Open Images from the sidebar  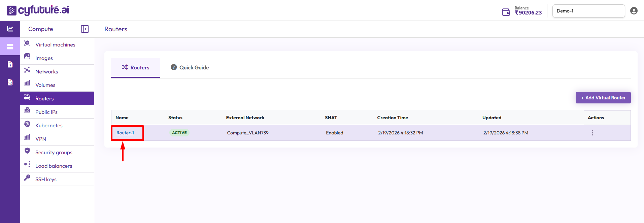44,58
